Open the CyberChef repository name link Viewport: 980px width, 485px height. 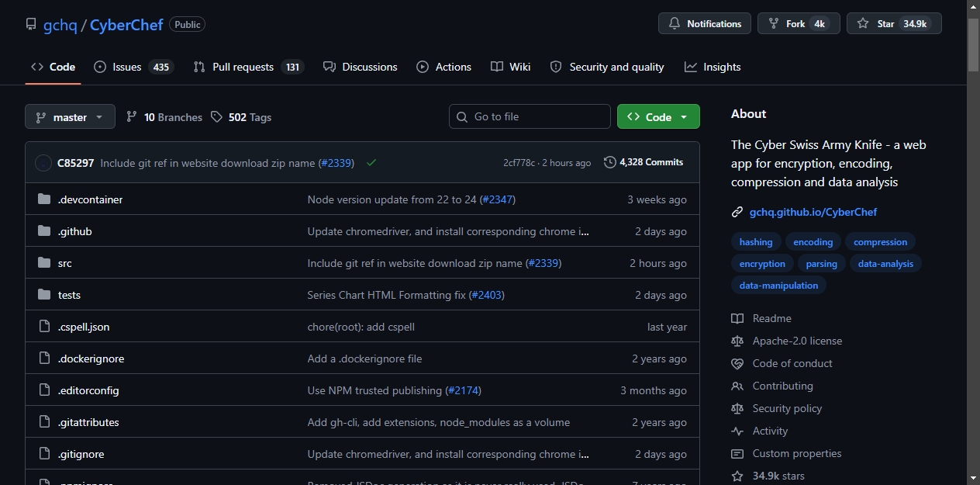click(126, 25)
